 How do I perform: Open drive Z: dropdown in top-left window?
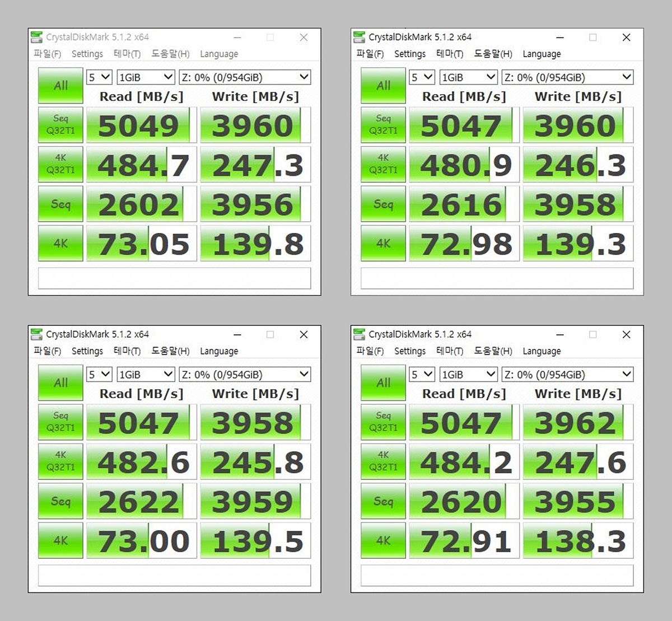tap(245, 77)
